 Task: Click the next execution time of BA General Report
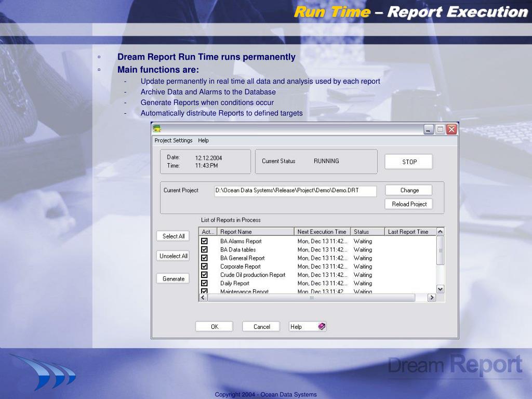322,258
